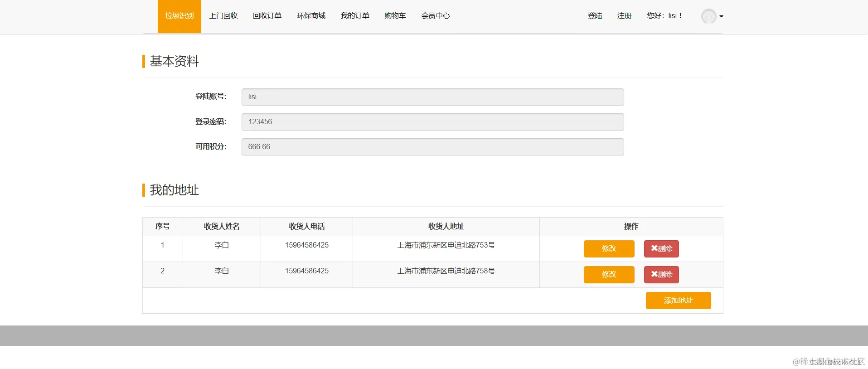Screen dimensions: 868x369
Task: Click the 可用积分 field showing 666.66
Action: pyautogui.click(x=433, y=147)
